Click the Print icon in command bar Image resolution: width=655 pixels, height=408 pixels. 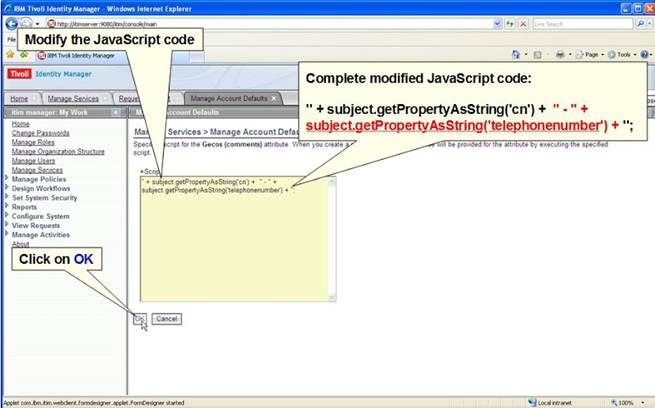click(560, 55)
